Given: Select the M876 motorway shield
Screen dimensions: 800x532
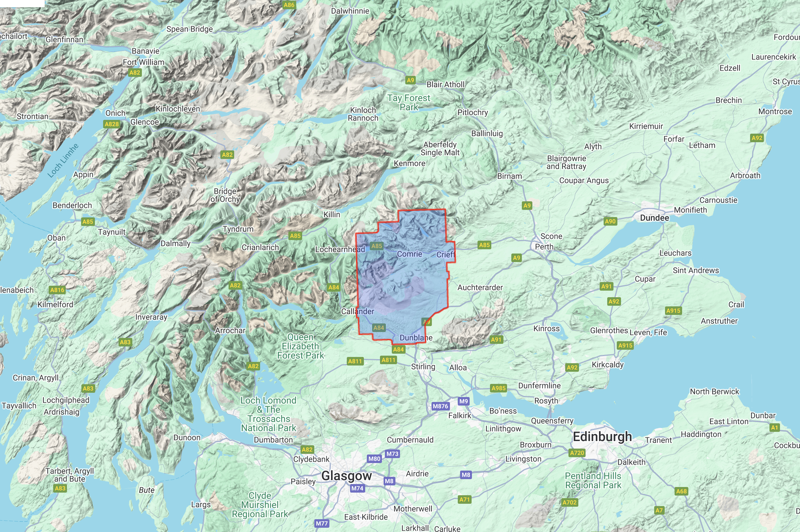Looking at the screenshot, I should 440,406.
